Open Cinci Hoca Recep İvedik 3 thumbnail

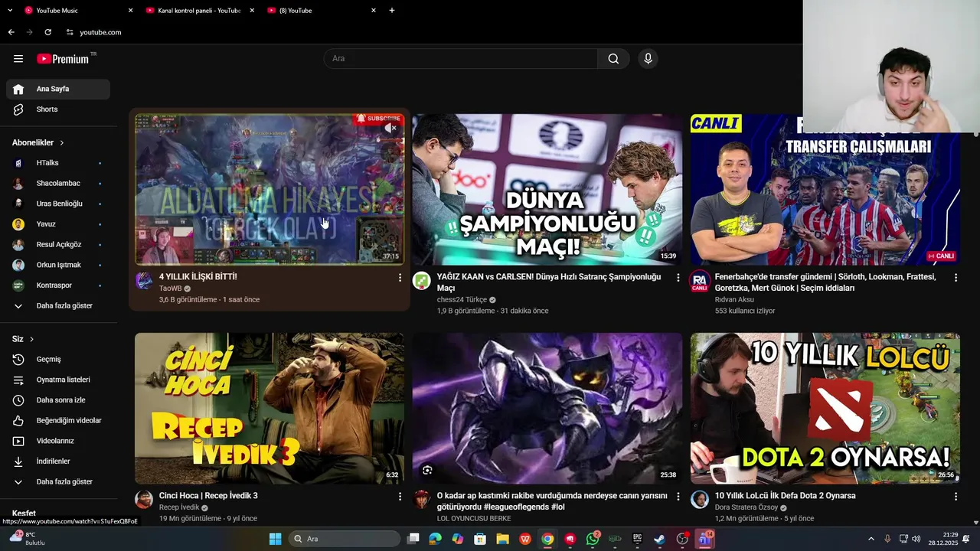click(269, 408)
